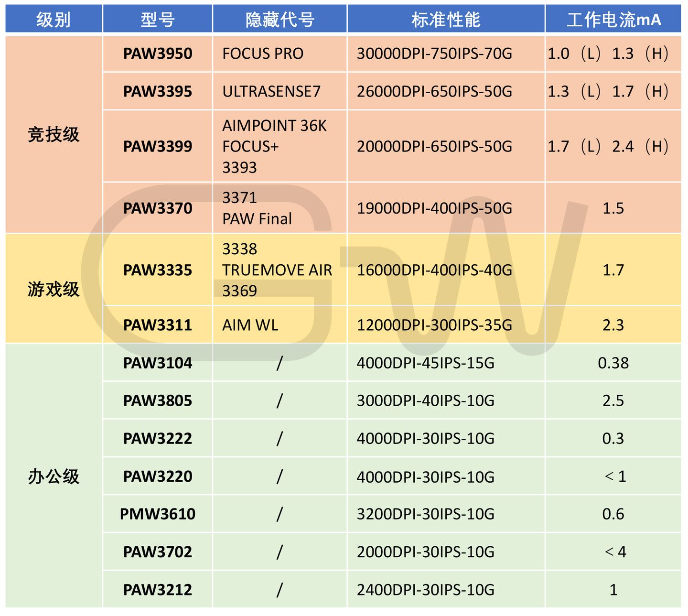
Task: Click the 1.5 current for PAW3370
Action: (613, 208)
